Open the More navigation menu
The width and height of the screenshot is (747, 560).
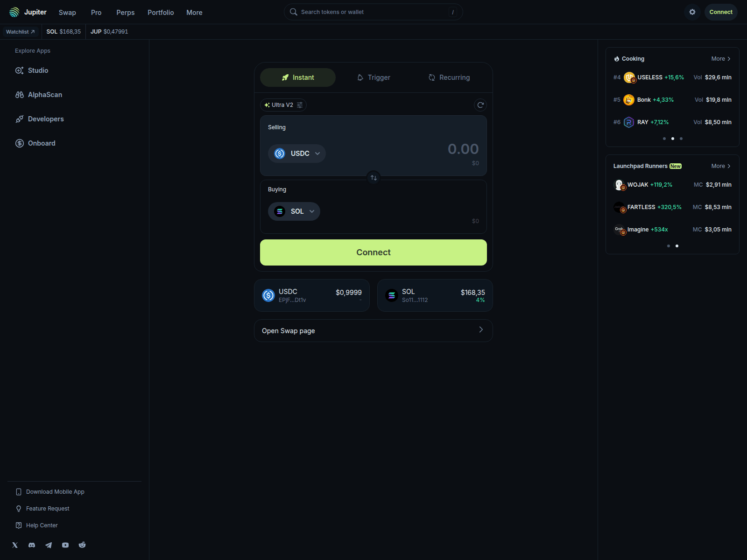coord(194,13)
